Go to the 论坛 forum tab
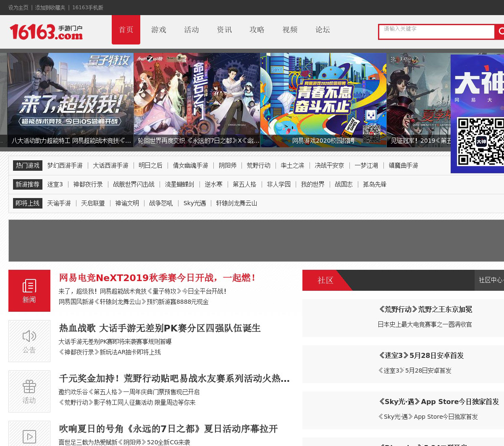 (x=323, y=30)
